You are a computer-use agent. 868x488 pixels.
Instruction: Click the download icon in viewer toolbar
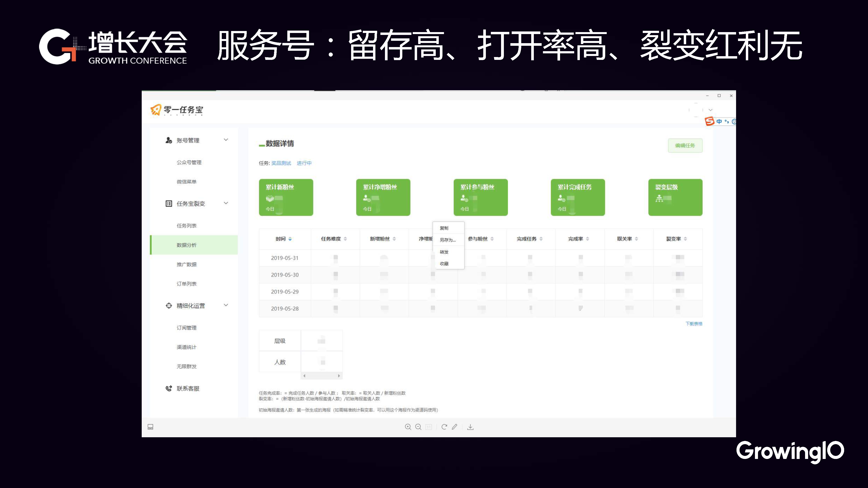click(470, 427)
